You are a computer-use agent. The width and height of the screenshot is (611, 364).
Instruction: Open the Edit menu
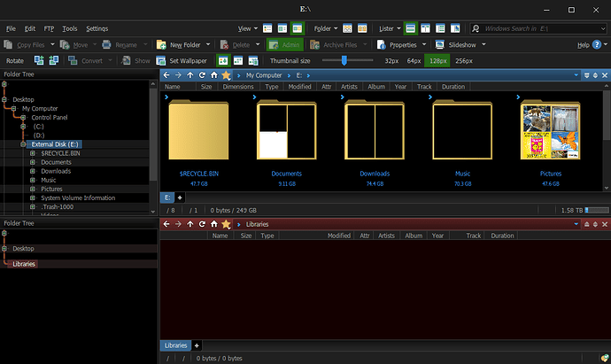coord(29,28)
